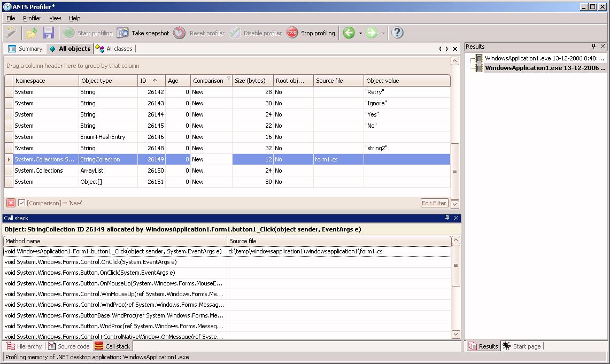Navigate back with the green left arrow
The image size is (610, 364).
[349, 33]
